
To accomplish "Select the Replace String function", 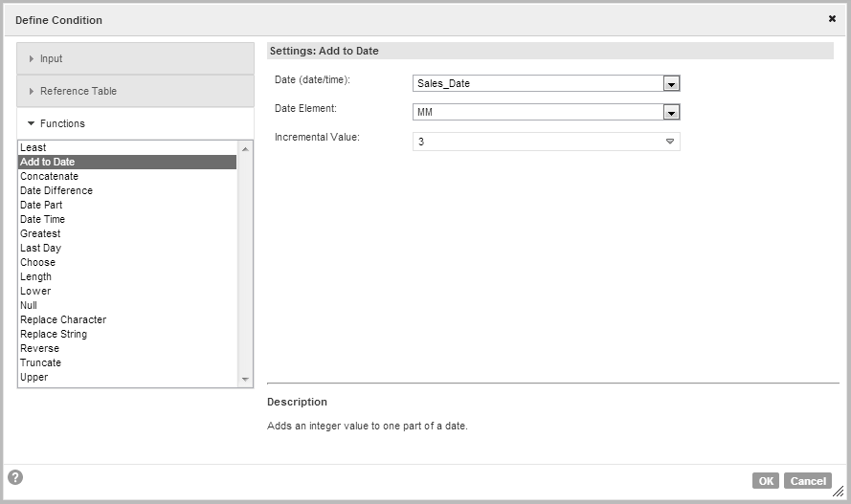I will tap(127, 335).
